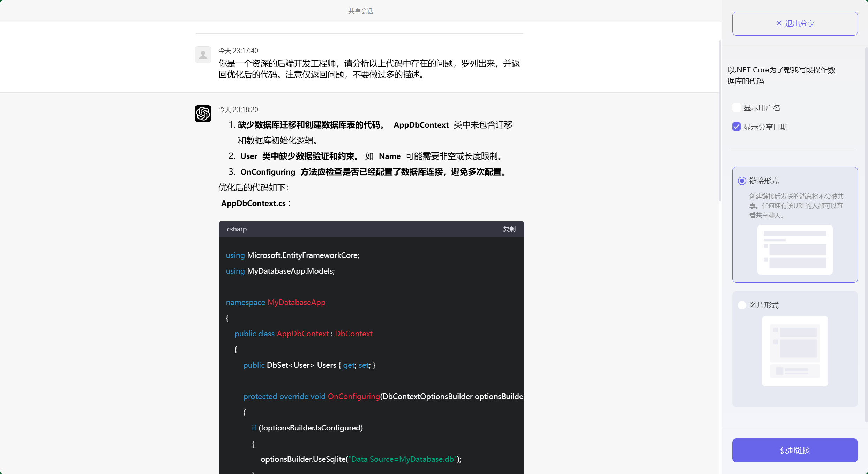Image resolution: width=868 pixels, height=474 pixels.
Task: Click the 复制链接 button
Action: coord(794,450)
